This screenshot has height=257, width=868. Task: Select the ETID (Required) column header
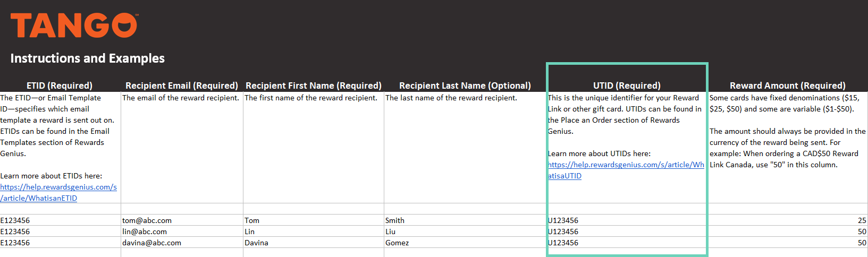click(x=60, y=85)
